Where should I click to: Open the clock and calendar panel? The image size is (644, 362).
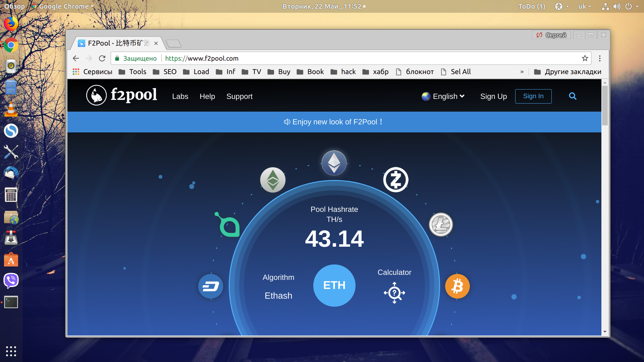click(x=324, y=6)
